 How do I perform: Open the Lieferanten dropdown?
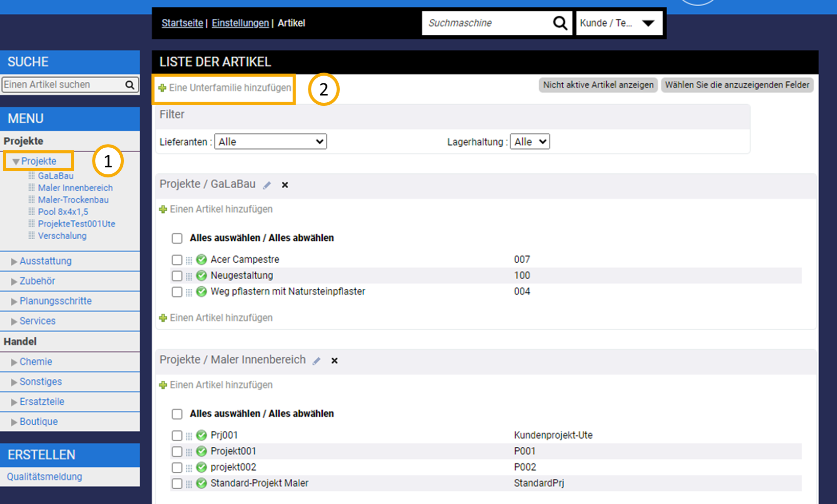pos(270,142)
